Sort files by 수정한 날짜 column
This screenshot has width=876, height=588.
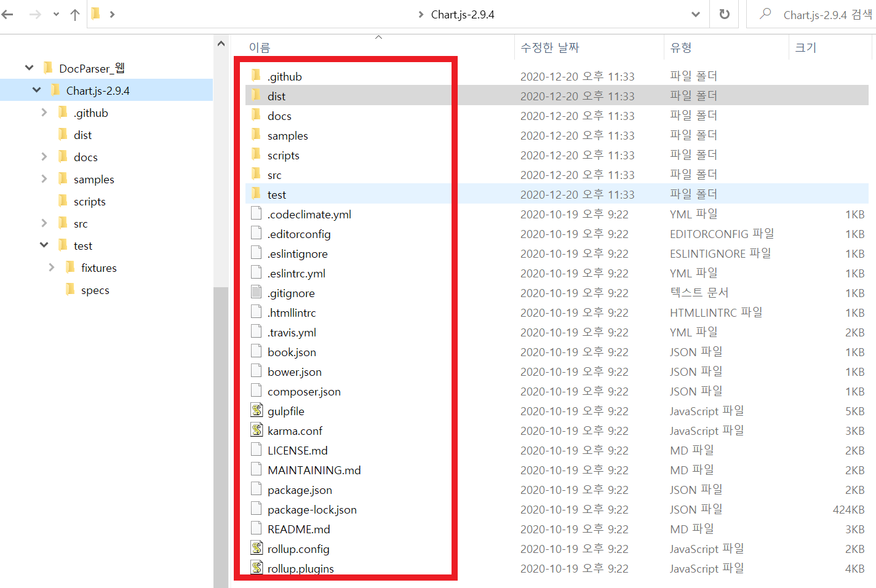click(x=550, y=48)
